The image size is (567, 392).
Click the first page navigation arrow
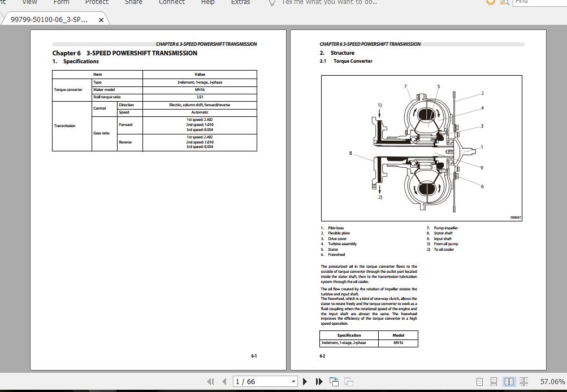coord(211,381)
